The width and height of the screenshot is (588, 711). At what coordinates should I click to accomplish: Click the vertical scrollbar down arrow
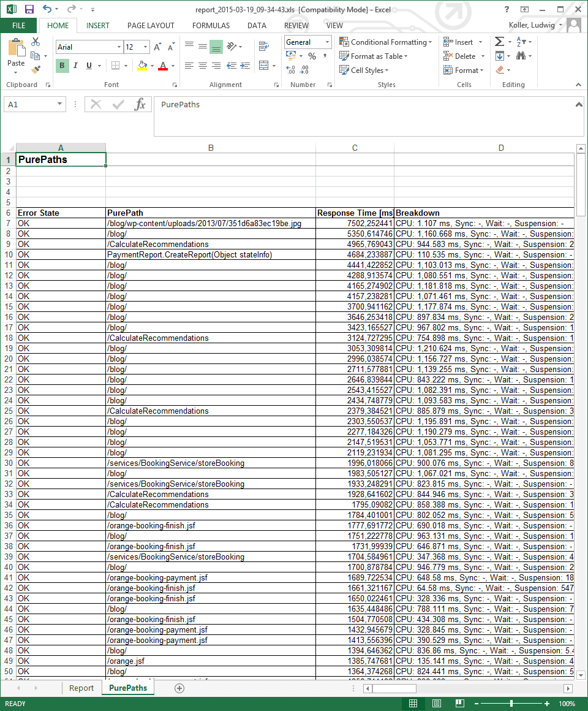pyautogui.click(x=581, y=675)
